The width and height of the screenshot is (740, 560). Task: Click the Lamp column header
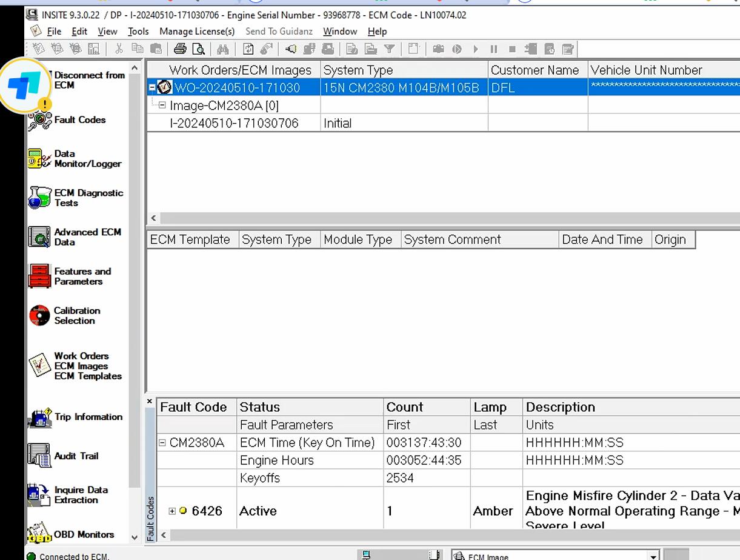(x=497, y=407)
